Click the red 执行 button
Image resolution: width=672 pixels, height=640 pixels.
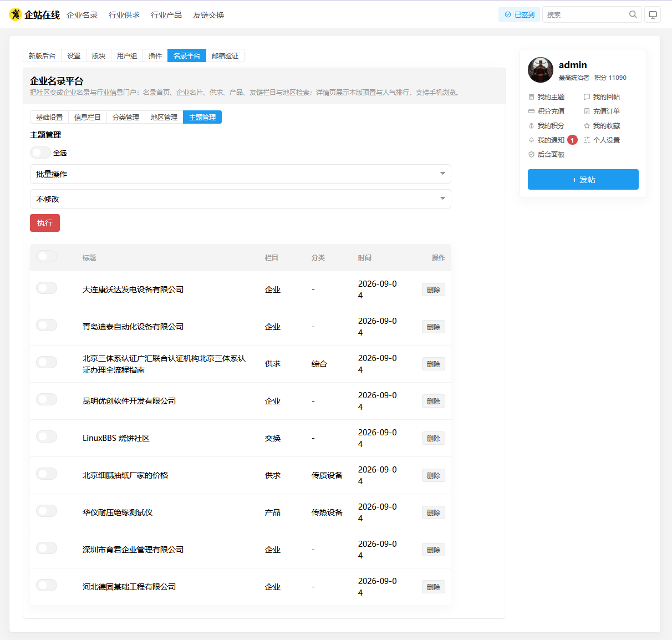pyautogui.click(x=45, y=223)
